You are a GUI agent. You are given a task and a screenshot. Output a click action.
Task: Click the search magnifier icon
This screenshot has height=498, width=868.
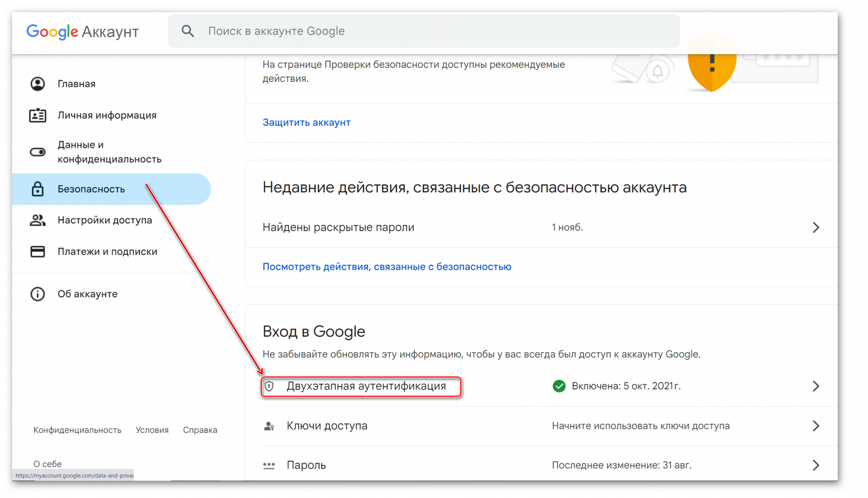[x=188, y=31]
